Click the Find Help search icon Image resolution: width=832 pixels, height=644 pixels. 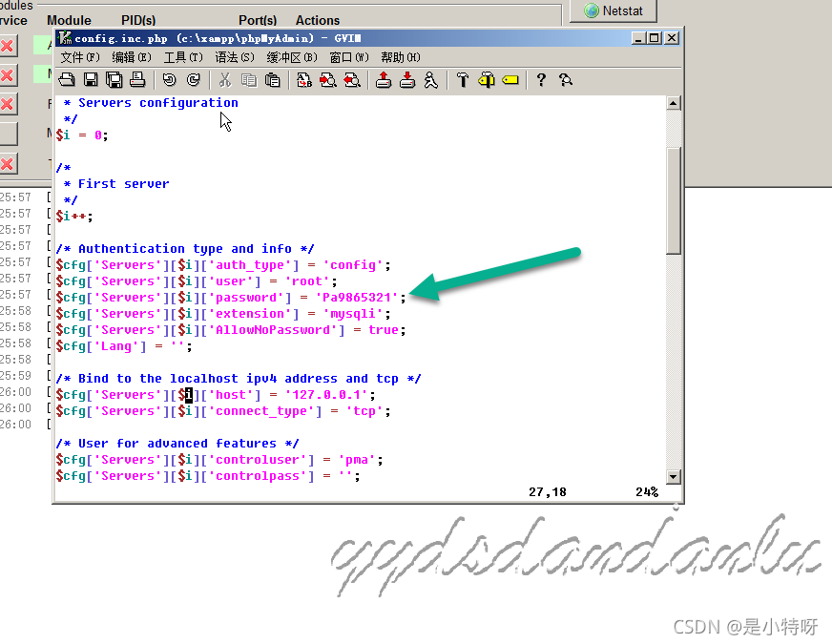click(x=566, y=79)
